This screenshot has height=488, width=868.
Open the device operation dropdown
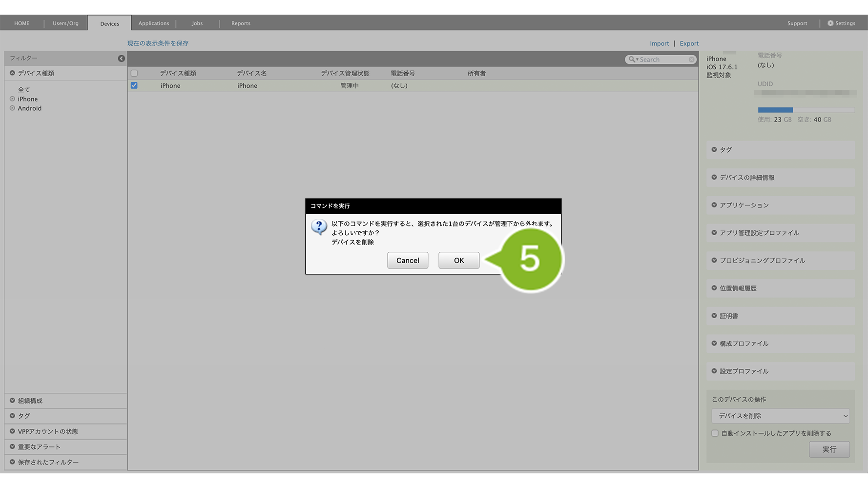click(780, 416)
